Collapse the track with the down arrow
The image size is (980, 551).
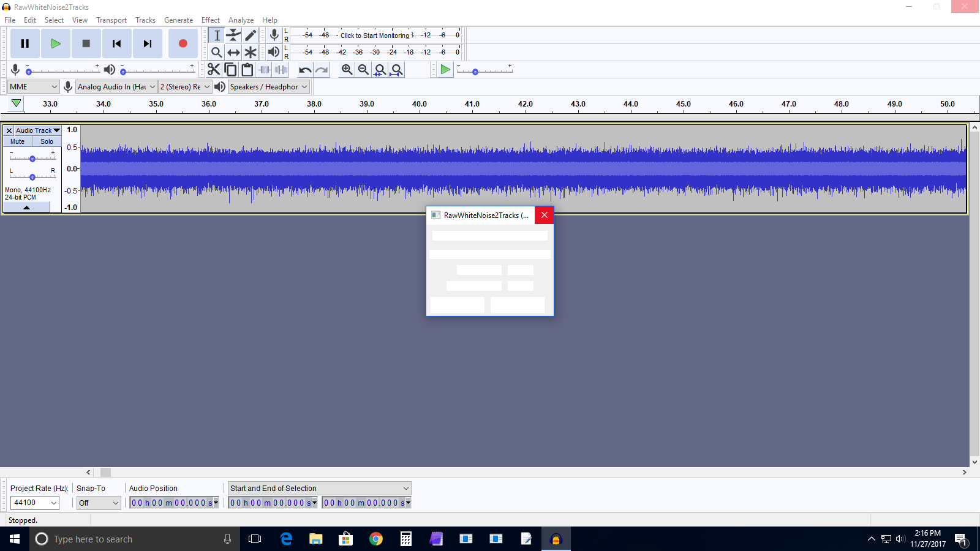tap(27, 207)
